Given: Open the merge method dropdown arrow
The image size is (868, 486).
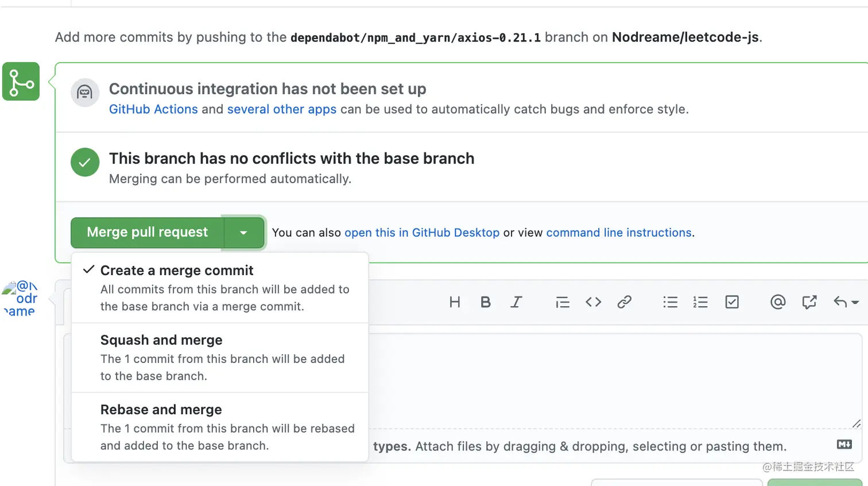Looking at the screenshot, I should click(243, 233).
